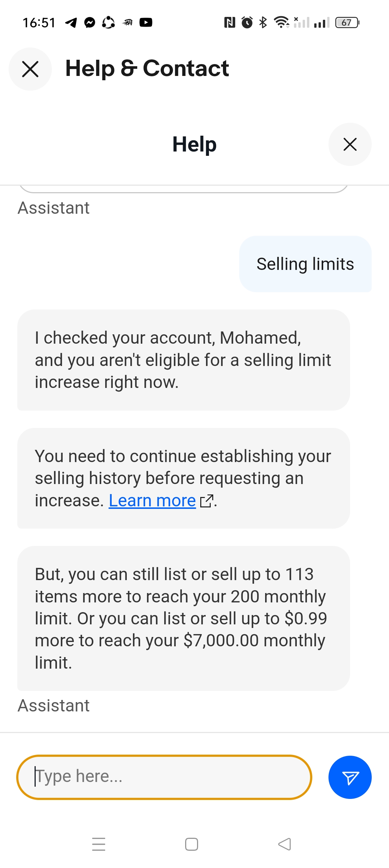The image size is (389, 868).
Task: Tap the Selling limits chat bubble
Action: [305, 264]
